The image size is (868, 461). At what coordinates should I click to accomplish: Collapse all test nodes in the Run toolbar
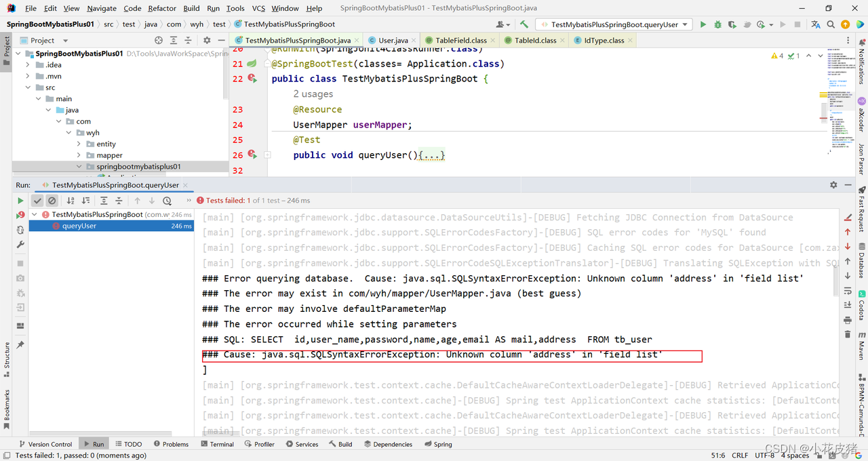[x=119, y=201]
